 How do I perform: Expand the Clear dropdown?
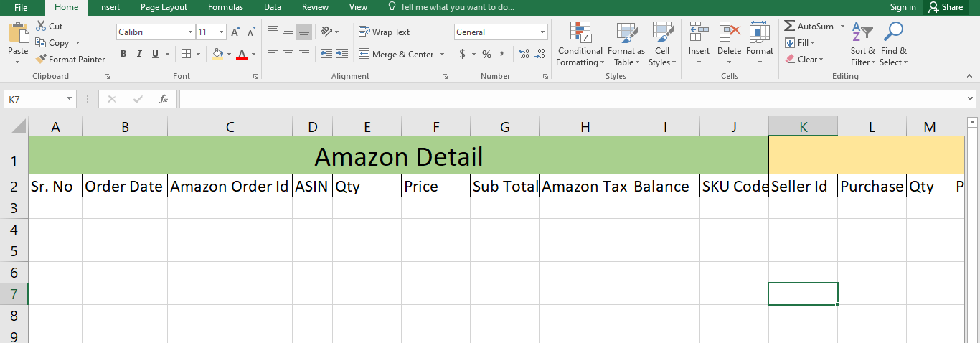(821, 60)
